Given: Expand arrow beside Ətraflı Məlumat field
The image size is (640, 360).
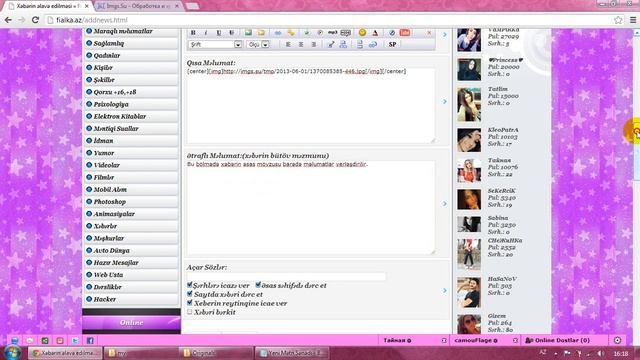Looking at the screenshot, I should 445,203.
